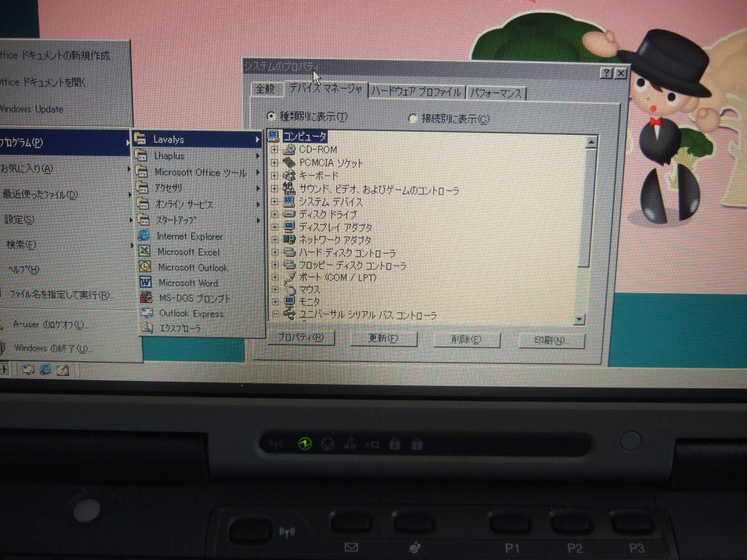Click the PCMCIA ソケット card icon
This screenshot has height=560, width=747.
coord(289,163)
